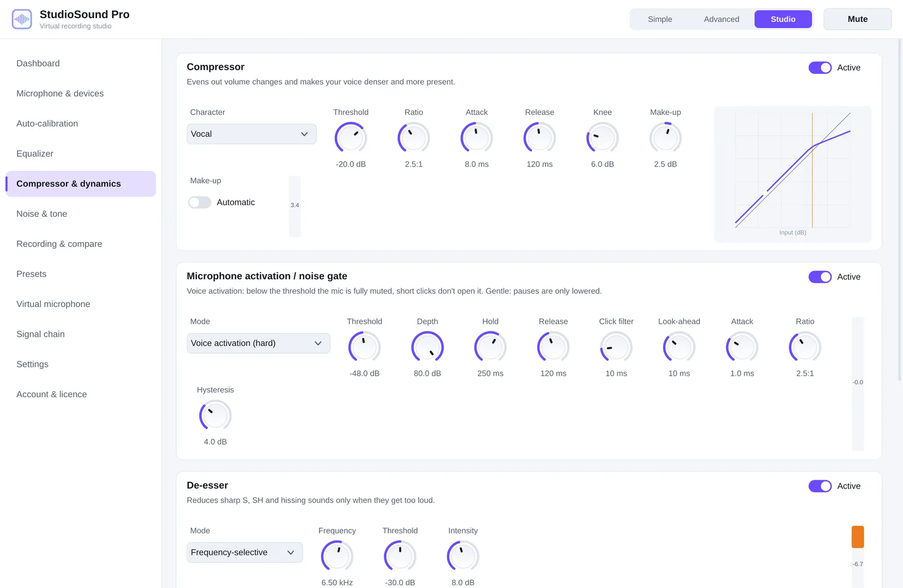Click the Make-up knob at 2.5 dB
This screenshot has width=903, height=588.
665,138
